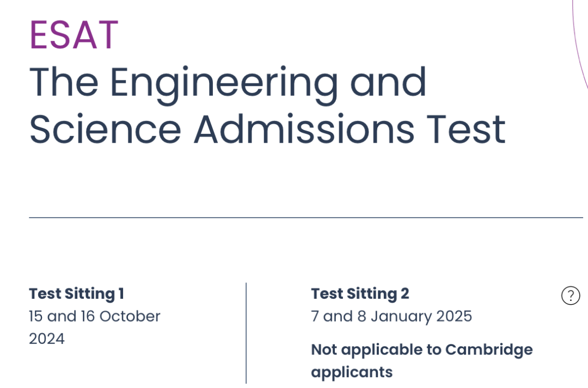Image resolution: width=588 pixels, height=388 pixels.
Task: Click the vertical divider between test sittings
Action: 246,333
